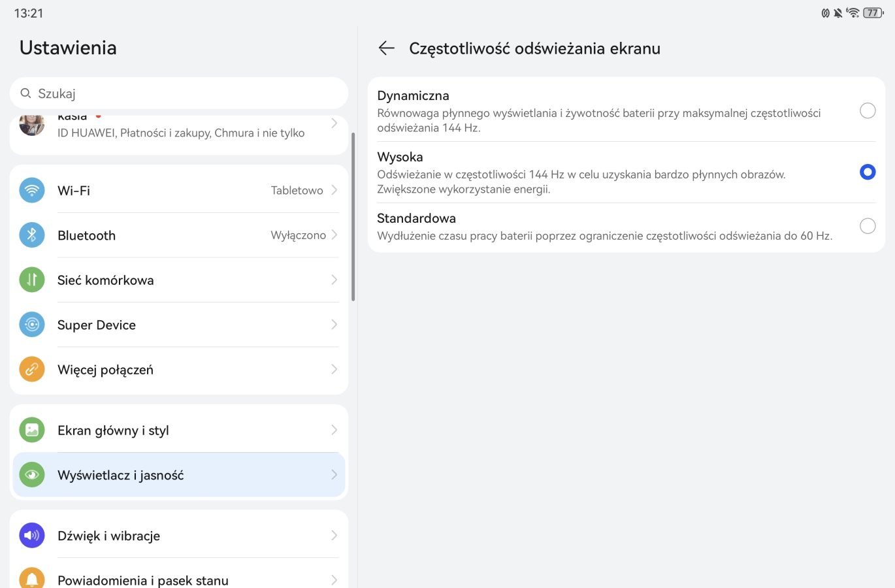Open chevron on Super Device row

(334, 324)
